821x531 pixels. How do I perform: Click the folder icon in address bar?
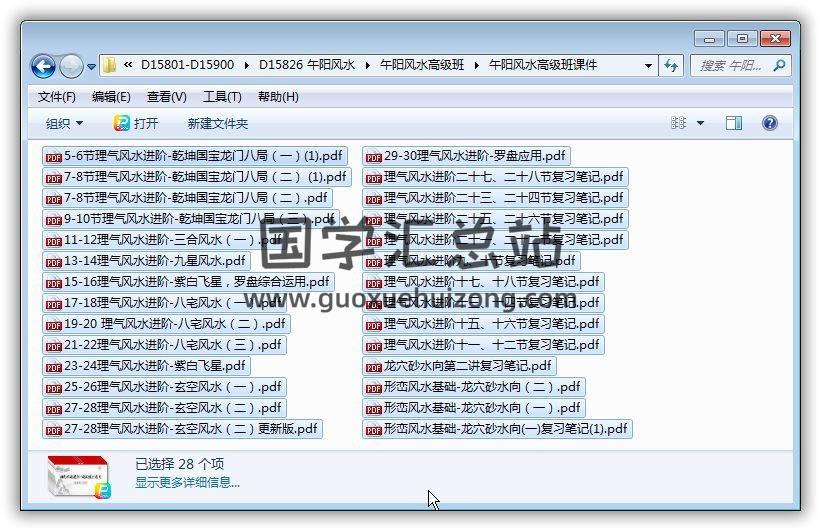(109, 65)
